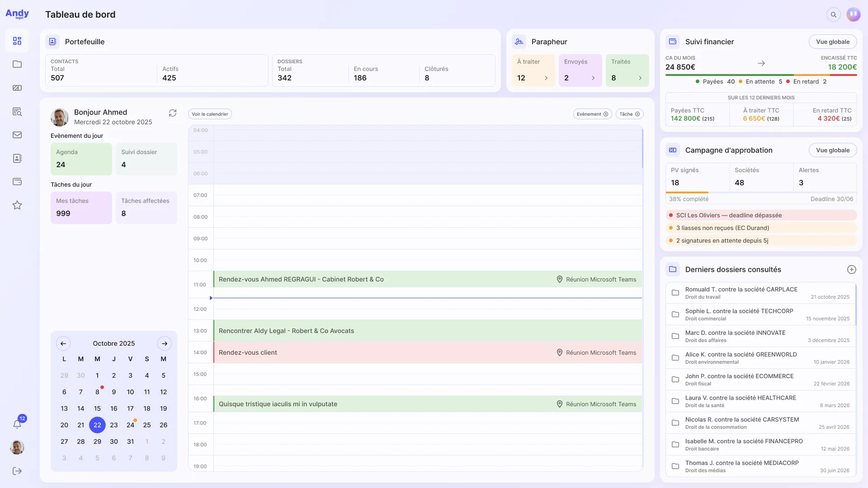Click the folder icon of Romuald T. dossier
This screenshot has height=488, width=868.
point(675,293)
